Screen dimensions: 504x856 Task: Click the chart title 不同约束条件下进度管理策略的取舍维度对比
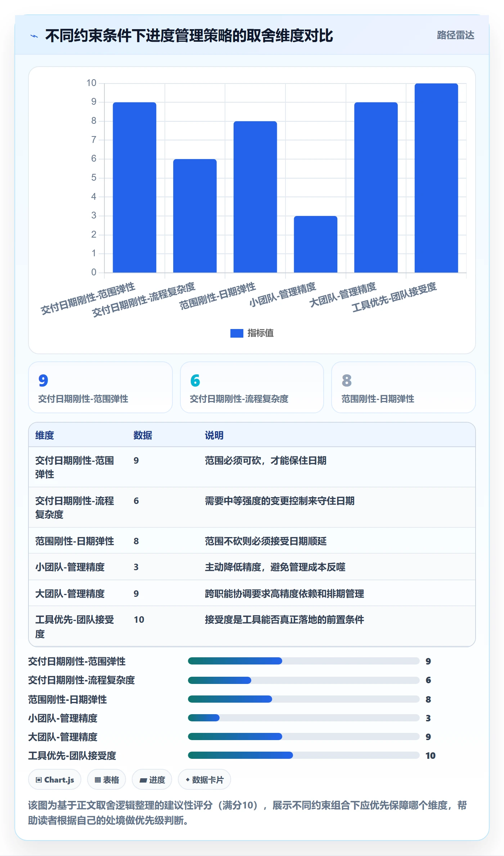(x=189, y=36)
